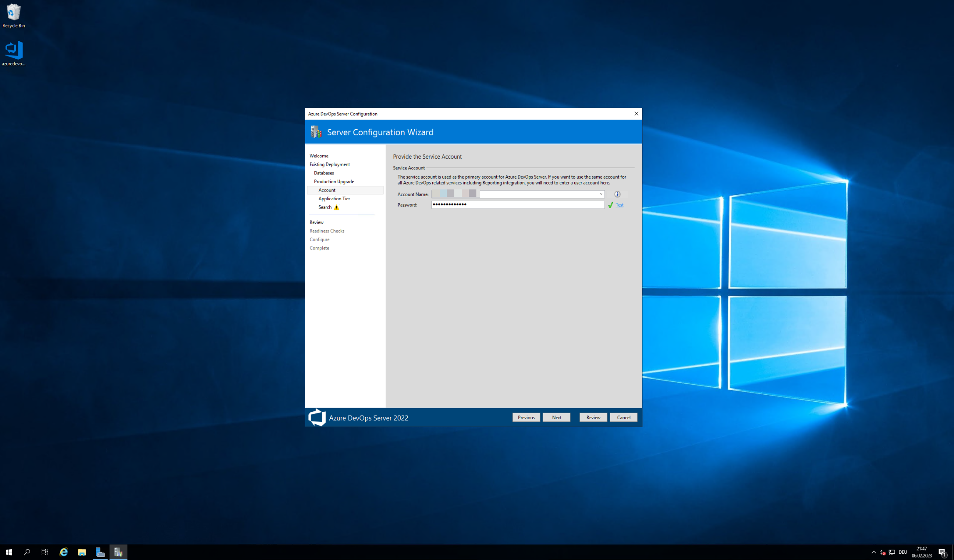The width and height of the screenshot is (954, 560).
Task: Open the Windows Start menu
Action: click(9, 552)
